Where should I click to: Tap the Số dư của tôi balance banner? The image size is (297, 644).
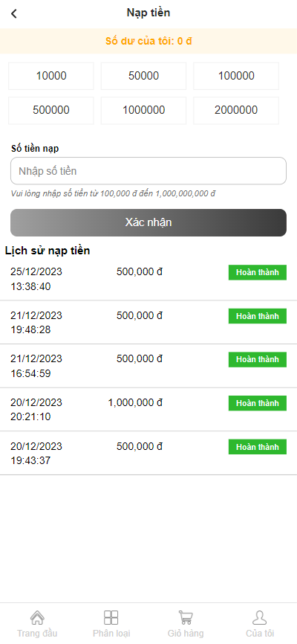[x=148, y=41]
